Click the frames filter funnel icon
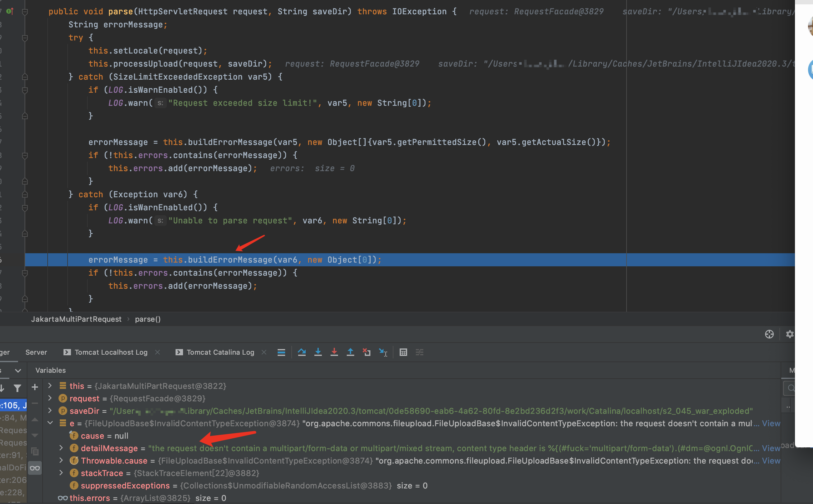The width and height of the screenshot is (813, 504). tap(17, 388)
